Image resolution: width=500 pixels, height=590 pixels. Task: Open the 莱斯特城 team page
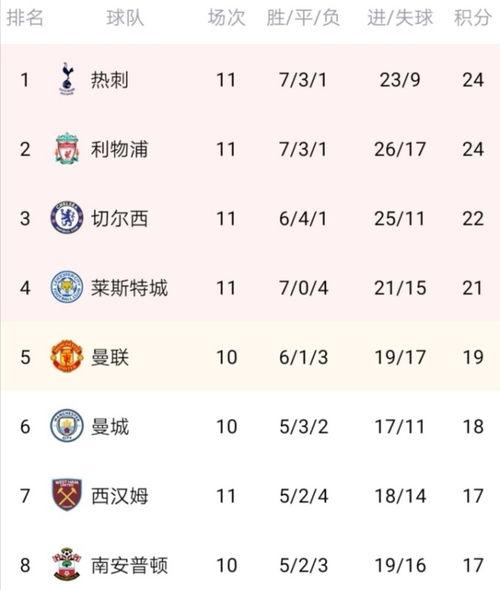pos(129,288)
